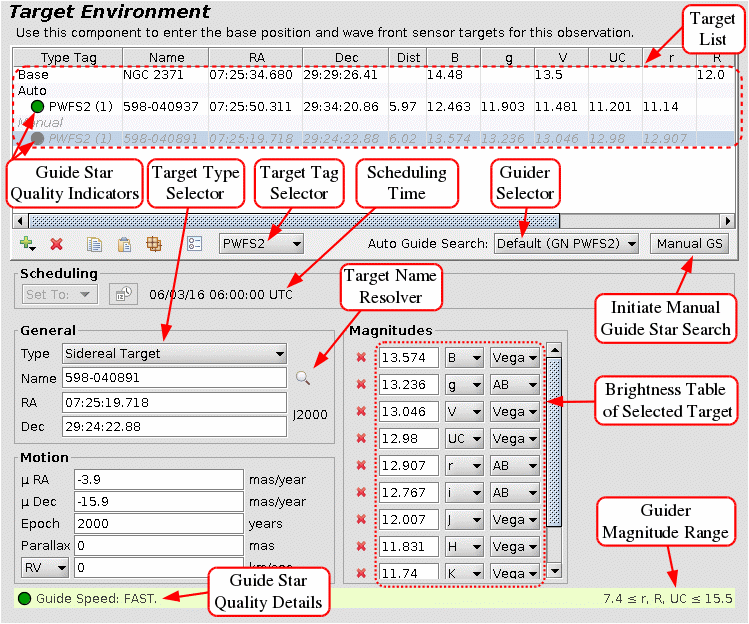Click the target list horizontal scrollbar thumb
This screenshot has width=749, height=624.
(294, 221)
